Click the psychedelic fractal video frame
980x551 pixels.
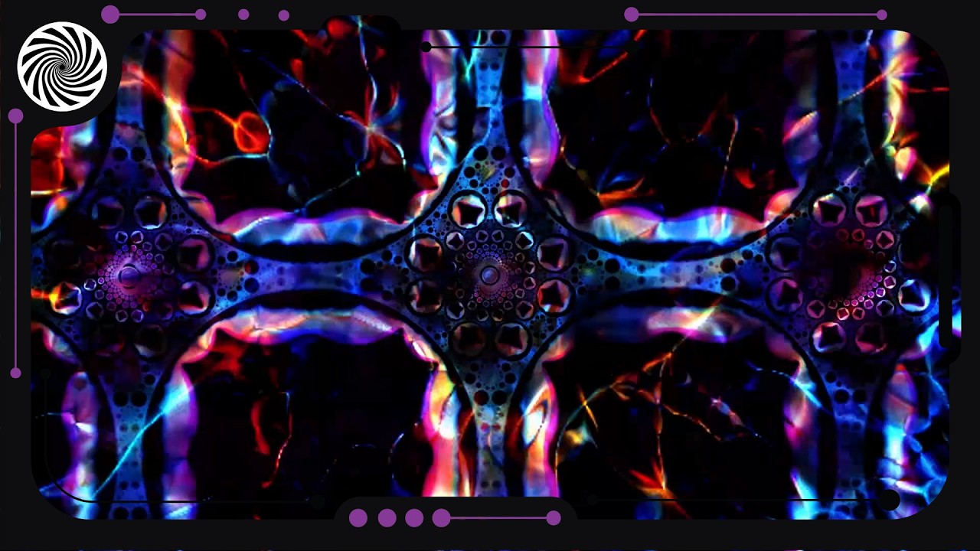pos(490,275)
